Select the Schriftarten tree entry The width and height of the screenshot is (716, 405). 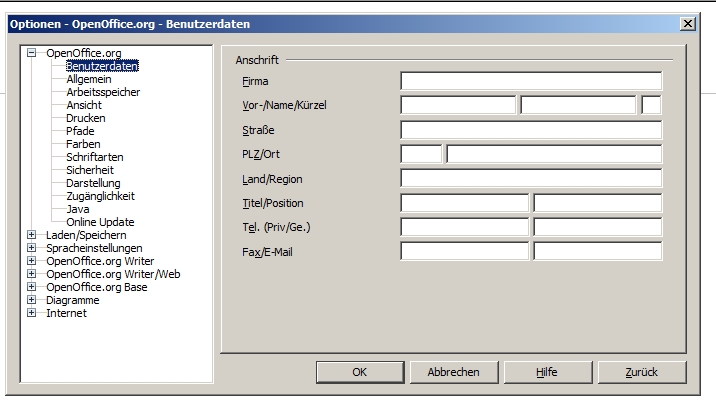click(x=93, y=157)
